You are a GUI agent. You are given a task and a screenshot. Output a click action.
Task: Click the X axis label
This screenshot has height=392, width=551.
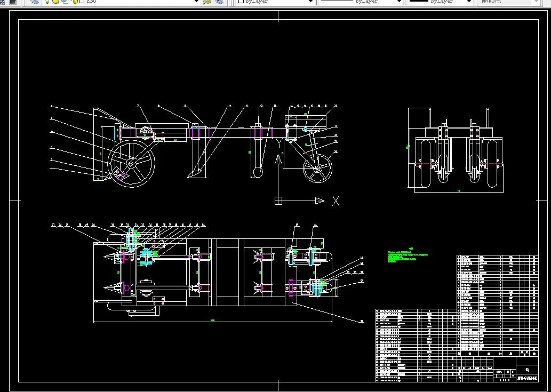pos(336,201)
